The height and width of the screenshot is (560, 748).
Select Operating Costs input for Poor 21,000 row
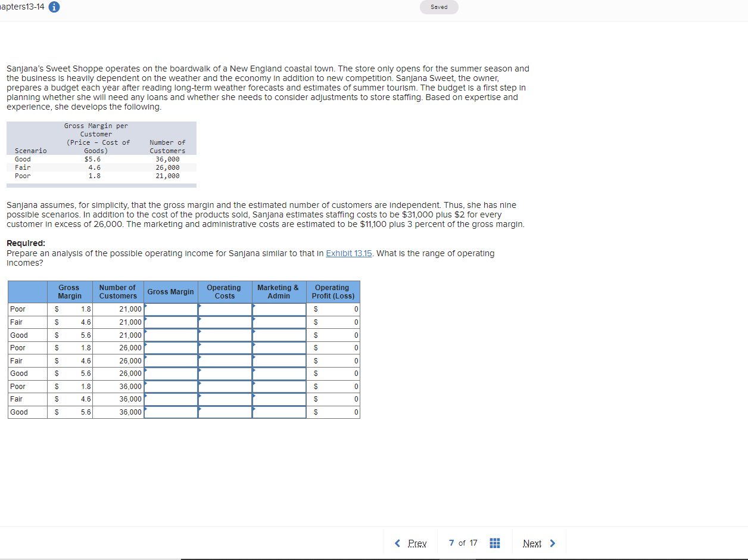coord(225,309)
